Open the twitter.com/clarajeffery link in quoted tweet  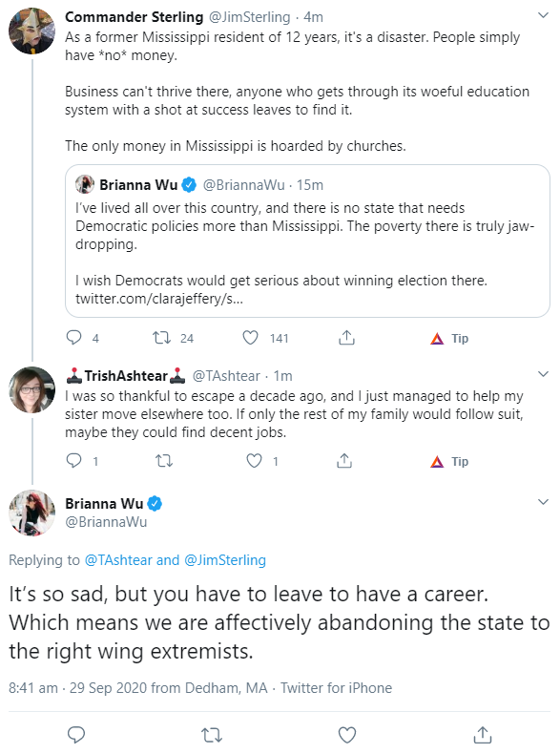[159, 299]
